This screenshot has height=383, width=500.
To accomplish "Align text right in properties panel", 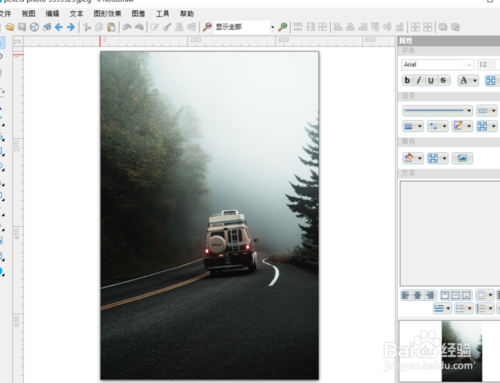I will coord(430,295).
